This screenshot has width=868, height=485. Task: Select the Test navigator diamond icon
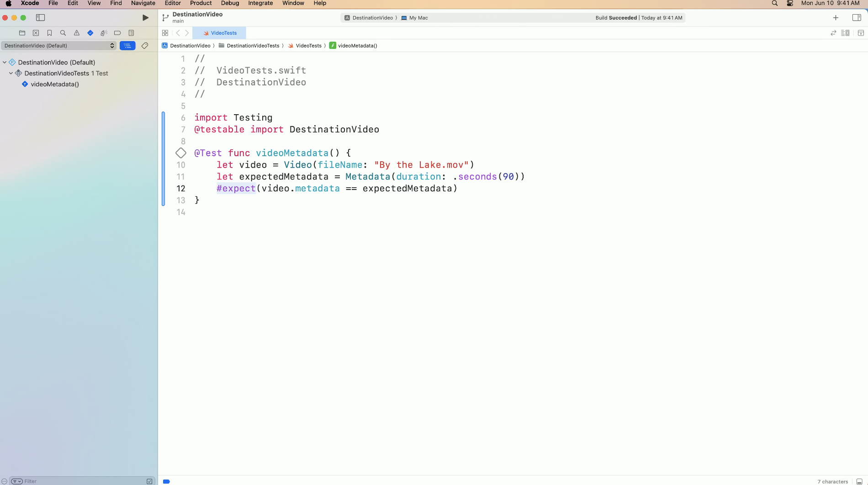click(x=90, y=33)
